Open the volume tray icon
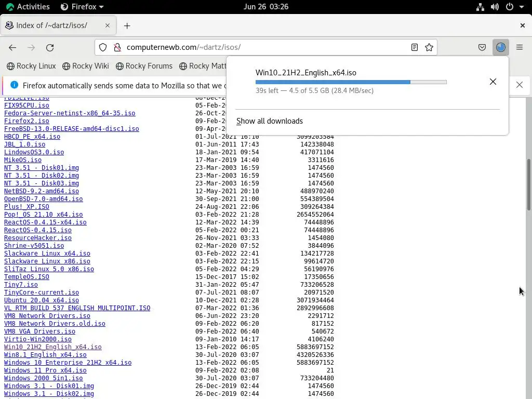The height and width of the screenshot is (399, 532). pyautogui.click(x=495, y=7)
